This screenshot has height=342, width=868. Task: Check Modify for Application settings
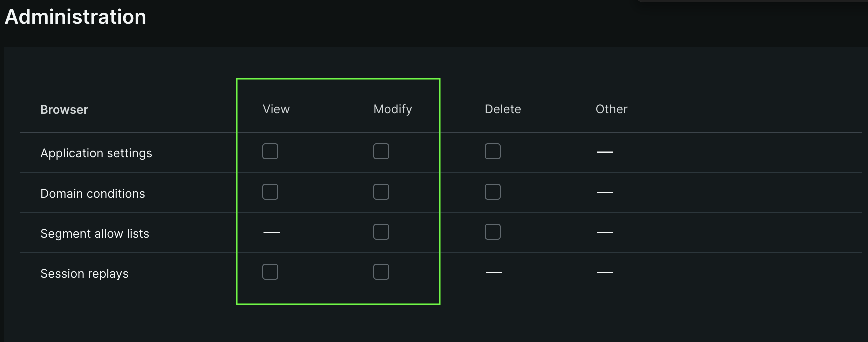381,151
